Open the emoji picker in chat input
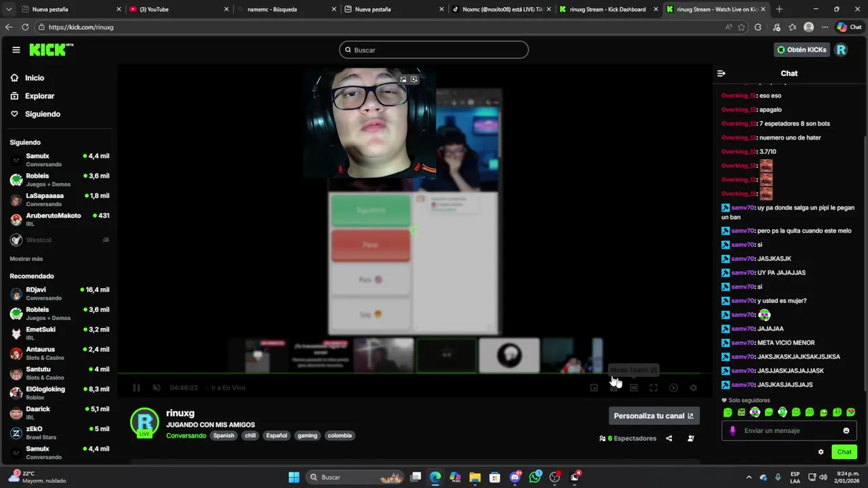Screen dimensions: 868x488 point(846,430)
